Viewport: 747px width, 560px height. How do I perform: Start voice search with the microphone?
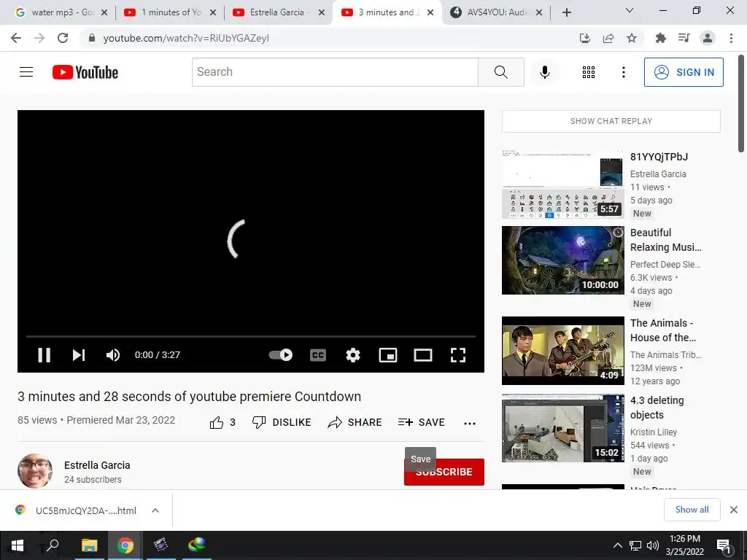544,72
